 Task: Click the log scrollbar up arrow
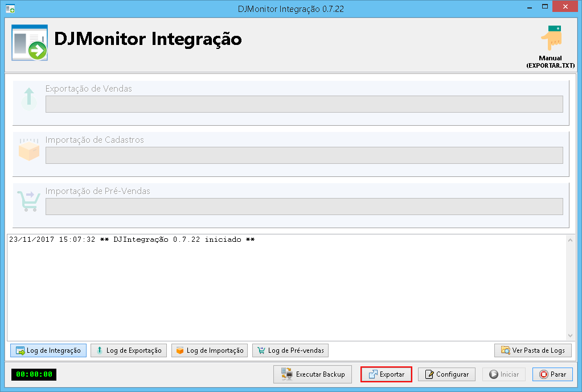coord(571,240)
